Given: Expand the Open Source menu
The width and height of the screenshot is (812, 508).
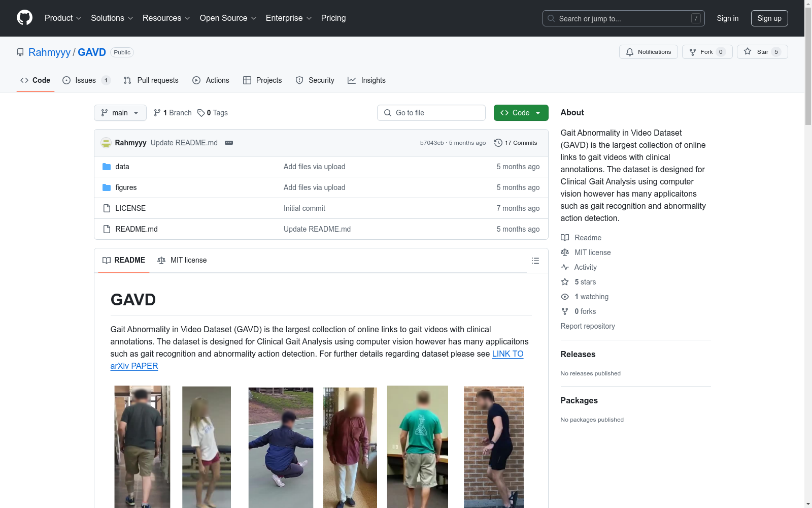Looking at the screenshot, I should click(x=228, y=18).
